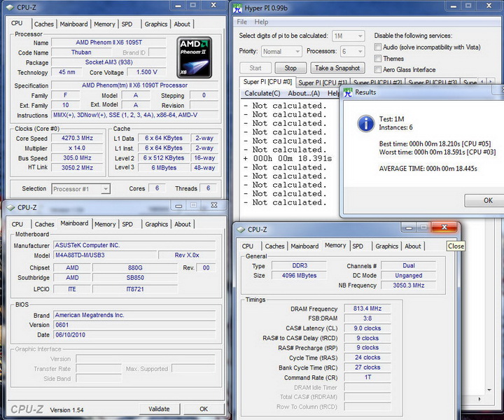
Task: Click the CPU-Z icon in the top CPU window title
Action: pyautogui.click(x=10, y=7)
